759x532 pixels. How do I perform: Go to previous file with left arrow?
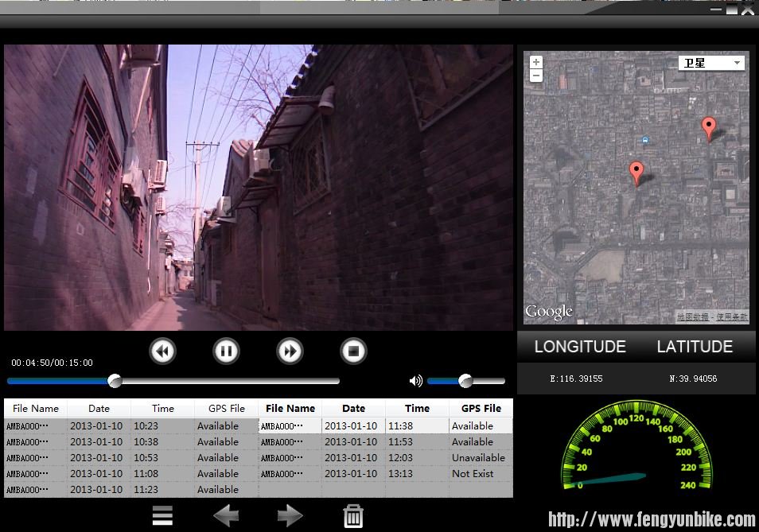(226, 516)
